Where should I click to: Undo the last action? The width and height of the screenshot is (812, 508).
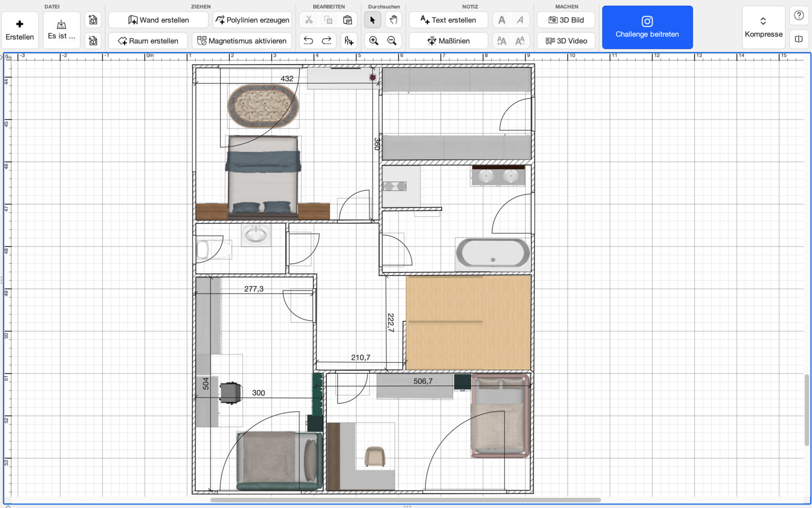tap(309, 41)
